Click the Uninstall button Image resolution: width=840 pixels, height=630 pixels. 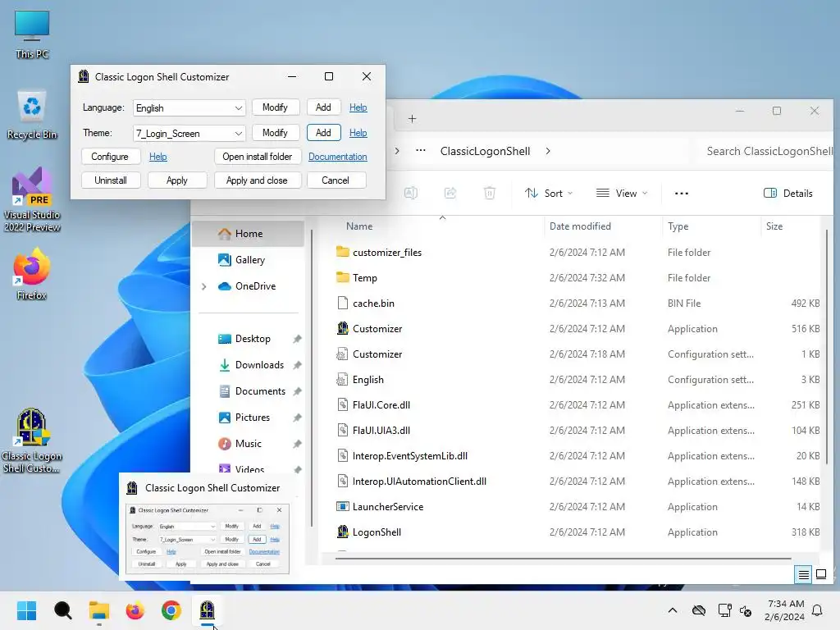(x=111, y=180)
